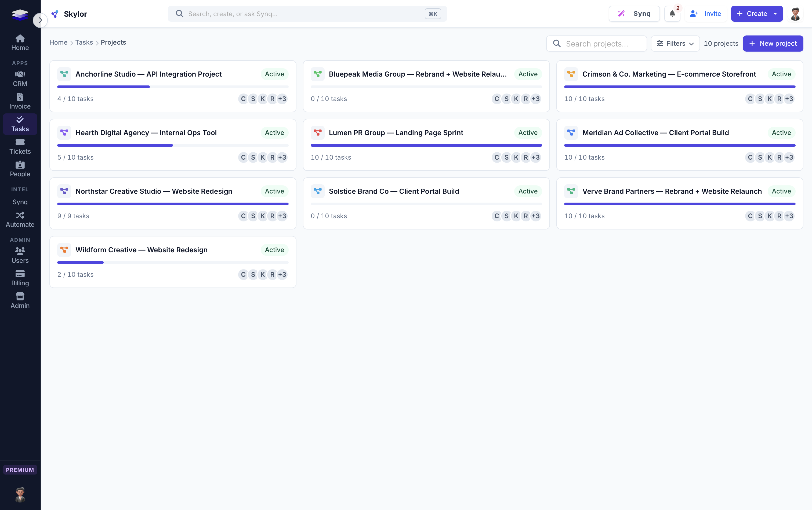Click the Crimson & Co. project icon

(571, 74)
